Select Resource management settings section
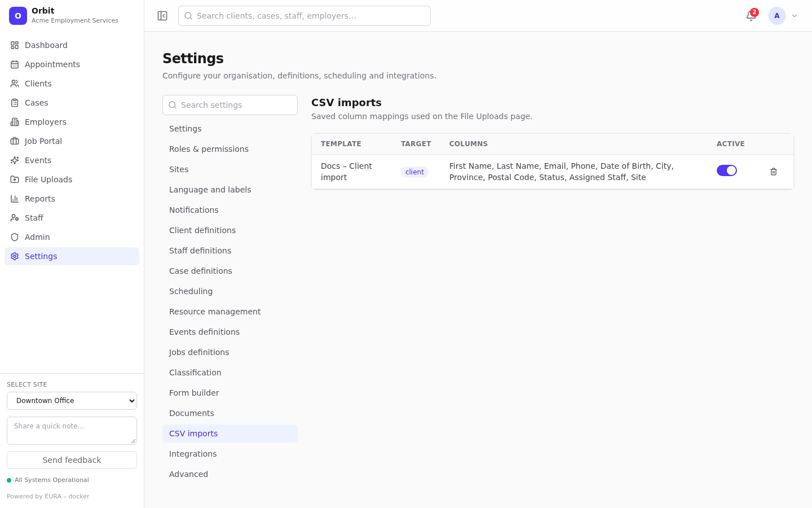Screen dimensions: 812x508 click(x=230, y=312)
